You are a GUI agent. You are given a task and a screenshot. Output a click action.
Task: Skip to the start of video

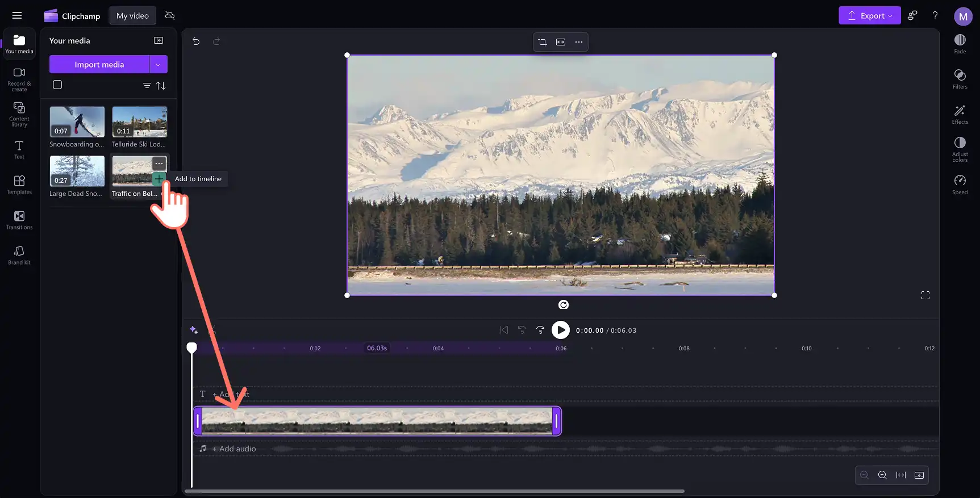(x=504, y=330)
